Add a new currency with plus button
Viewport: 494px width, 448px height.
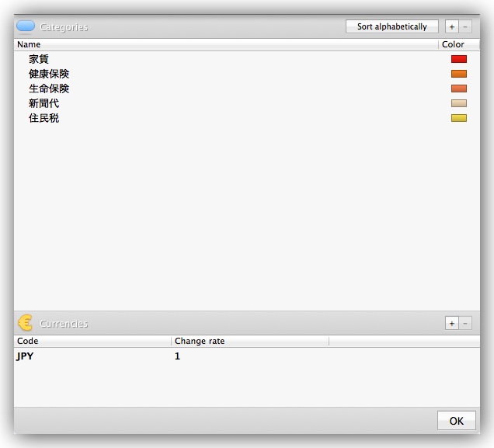[452, 323]
